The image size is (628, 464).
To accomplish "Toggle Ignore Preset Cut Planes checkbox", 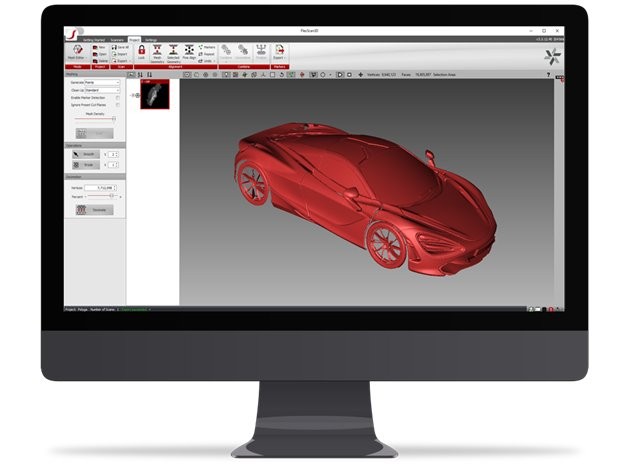I will pyautogui.click(x=117, y=105).
